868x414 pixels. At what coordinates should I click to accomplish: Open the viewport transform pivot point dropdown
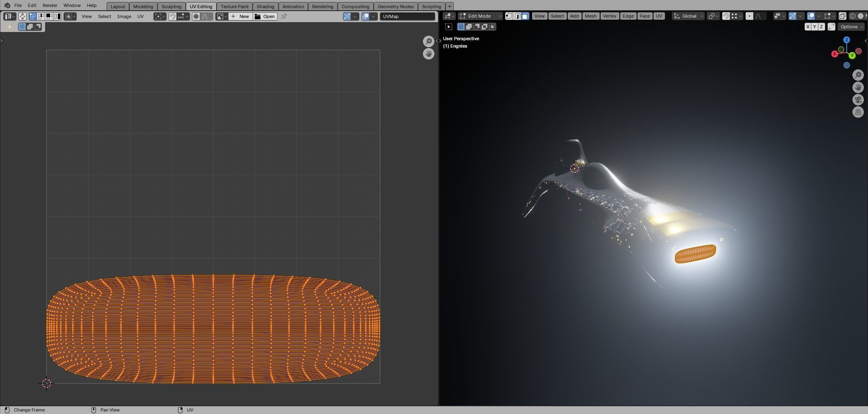713,16
